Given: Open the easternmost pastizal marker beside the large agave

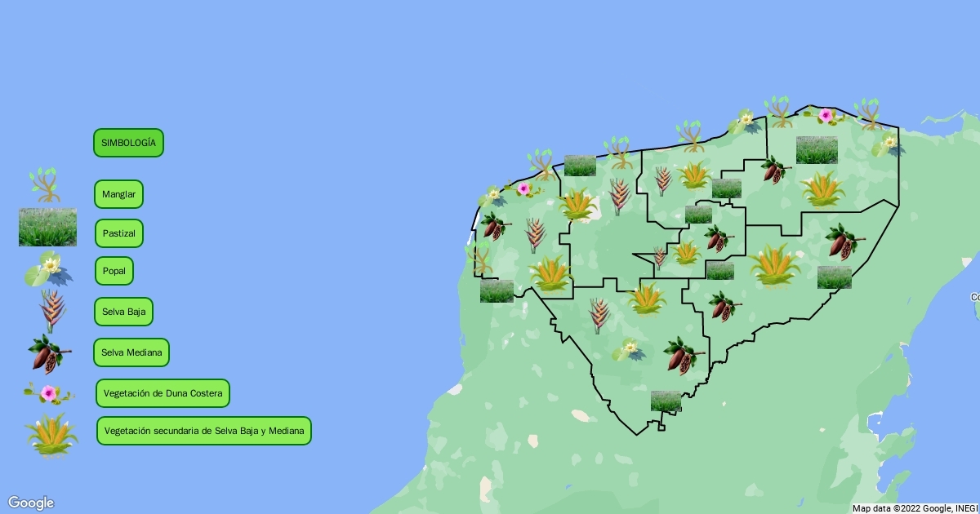Looking at the screenshot, I should [835, 277].
